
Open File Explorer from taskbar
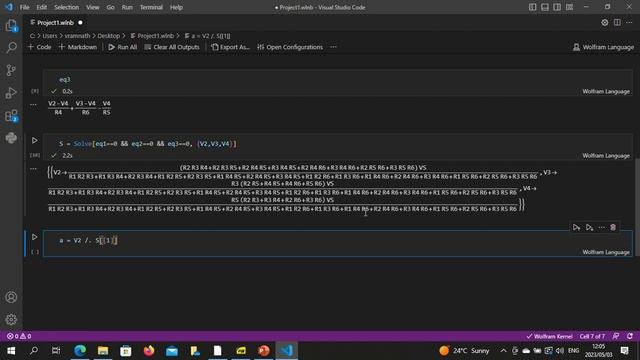click(103, 351)
